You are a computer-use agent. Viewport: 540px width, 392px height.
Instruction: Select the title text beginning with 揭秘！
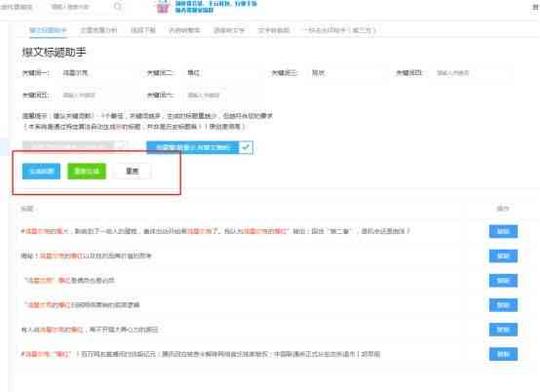[x=86, y=255]
